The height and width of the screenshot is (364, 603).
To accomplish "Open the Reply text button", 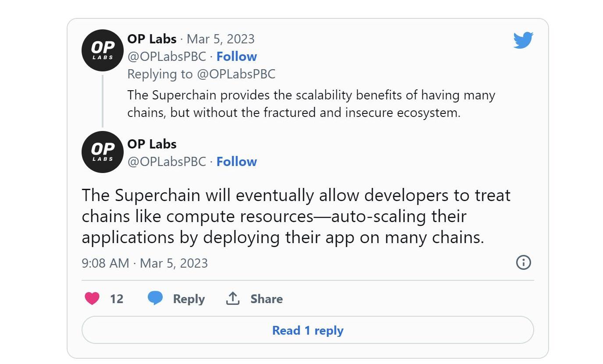I will point(189,299).
